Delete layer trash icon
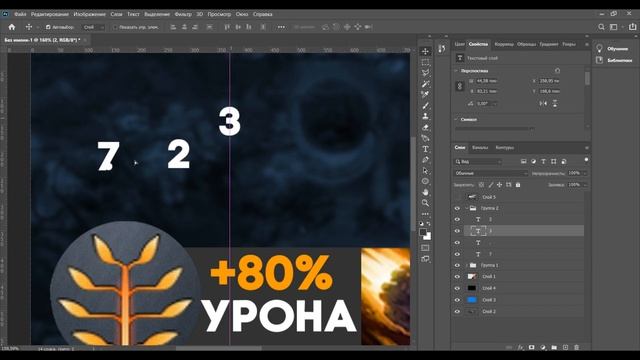The height and width of the screenshot is (360, 640). (576, 347)
